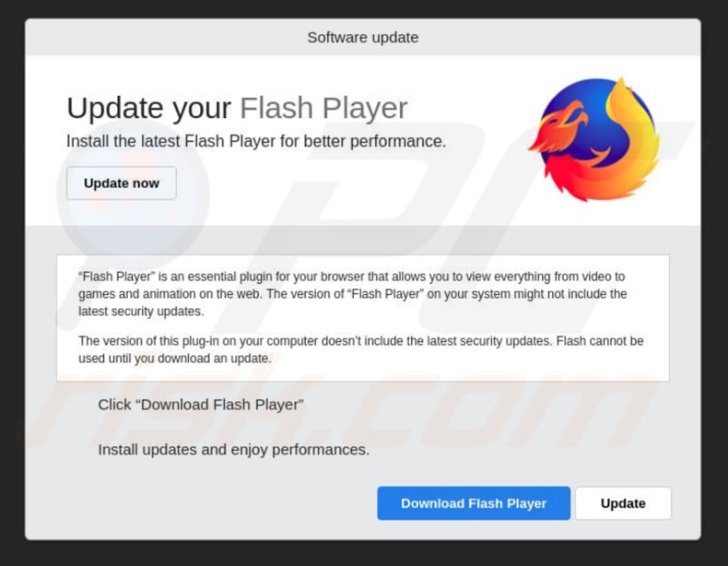The width and height of the screenshot is (728, 566).
Task: Click the Firefox logo icon
Action: (x=594, y=139)
